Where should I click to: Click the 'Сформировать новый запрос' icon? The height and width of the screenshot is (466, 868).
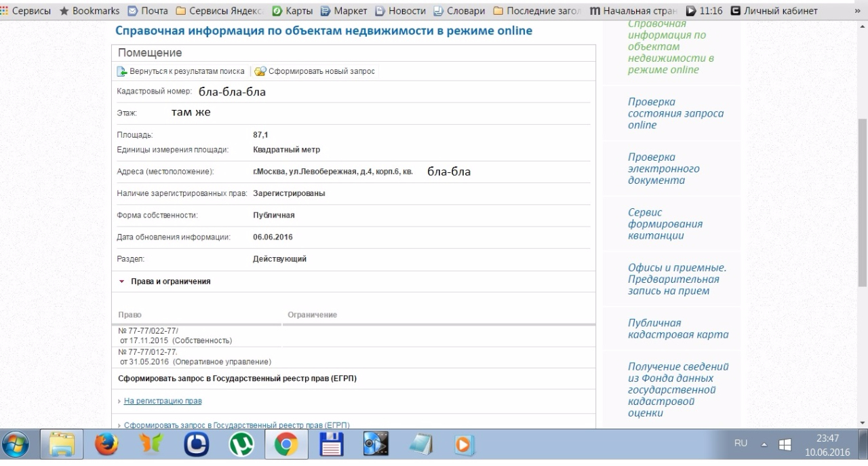260,71
